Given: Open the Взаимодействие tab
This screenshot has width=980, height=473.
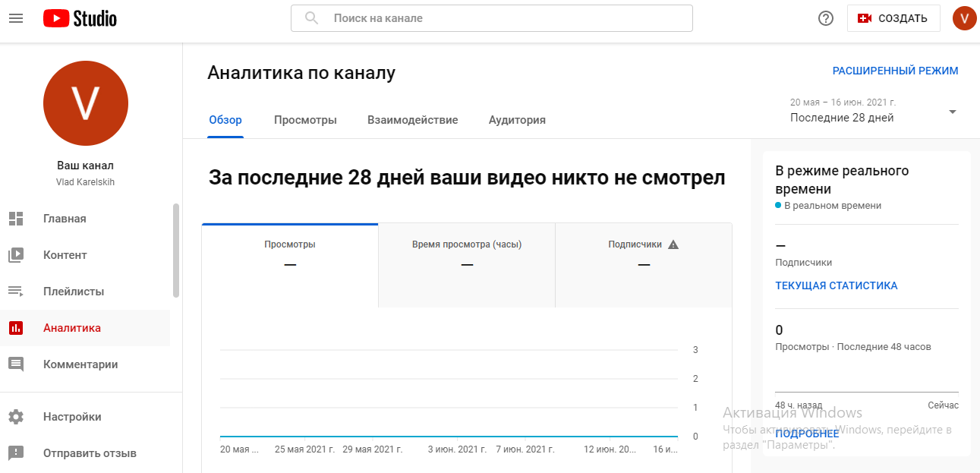Looking at the screenshot, I should 412,120.
